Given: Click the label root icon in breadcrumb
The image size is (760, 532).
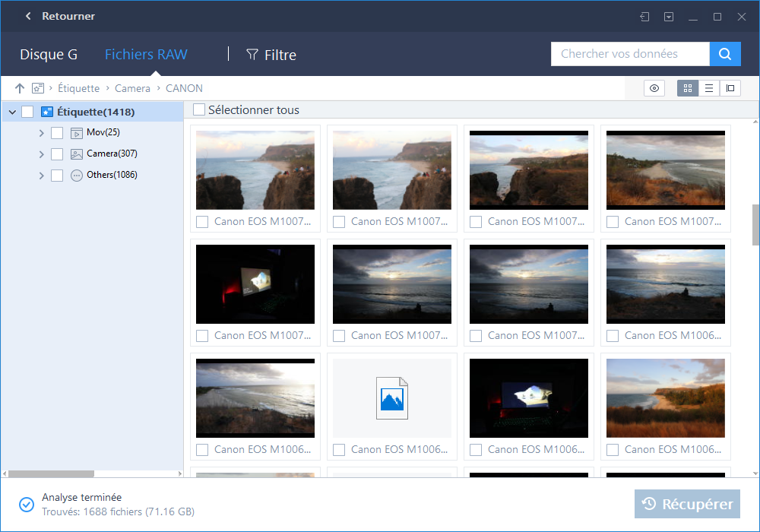Looking at the screenshot, I should point(38,88).
